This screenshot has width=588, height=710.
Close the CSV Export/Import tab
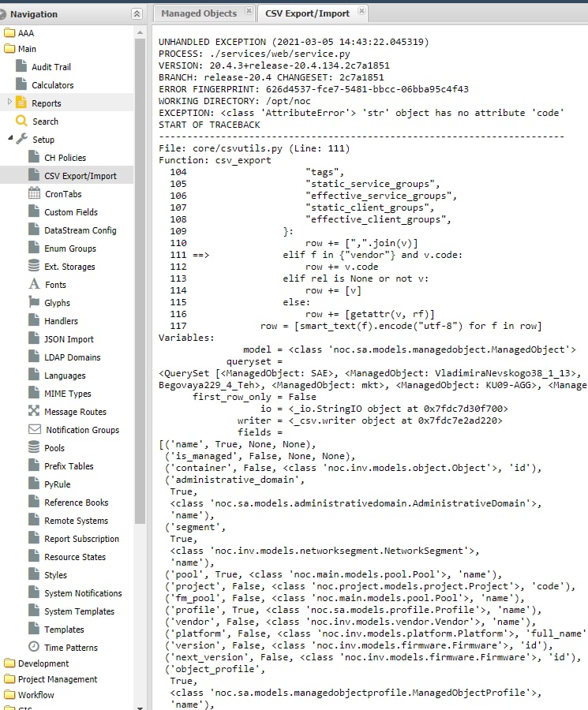click(361, 10)
